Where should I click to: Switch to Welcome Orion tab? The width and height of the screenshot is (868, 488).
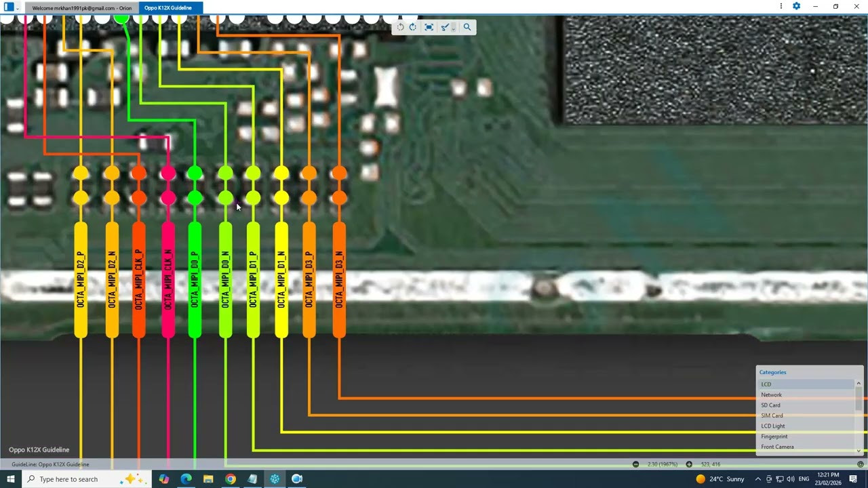coord(81,8)
